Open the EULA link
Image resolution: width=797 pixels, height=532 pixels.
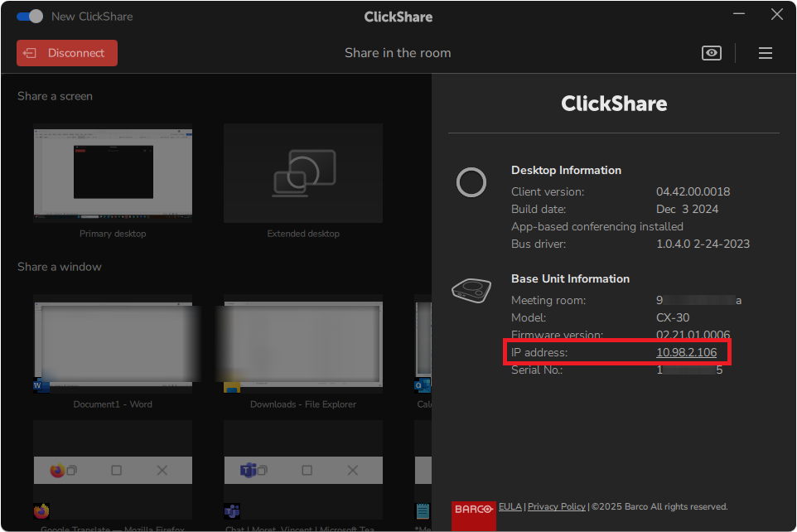pyautogui.click(x=510, y=506)
